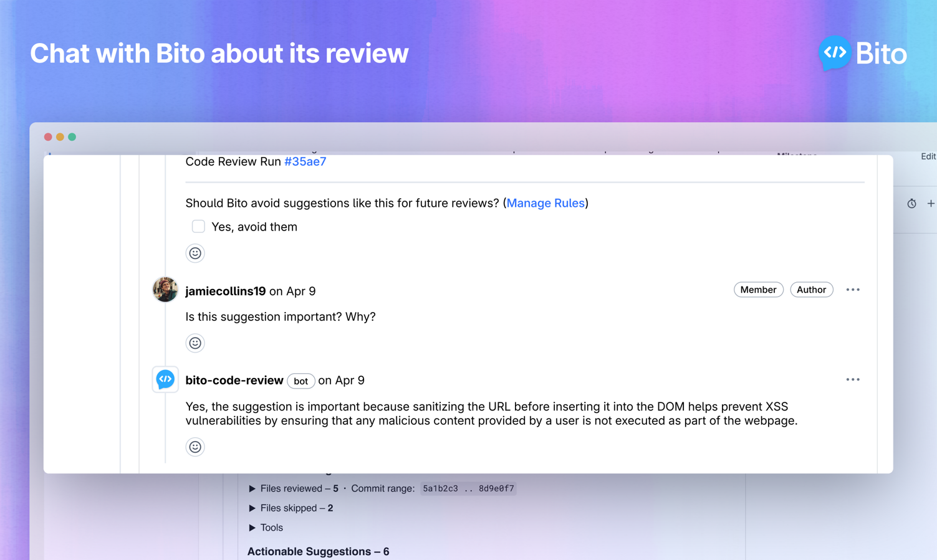Click the Member badge on jamiecollins19's comment
This screenshot has height=560, width=937.
(758, 290)
